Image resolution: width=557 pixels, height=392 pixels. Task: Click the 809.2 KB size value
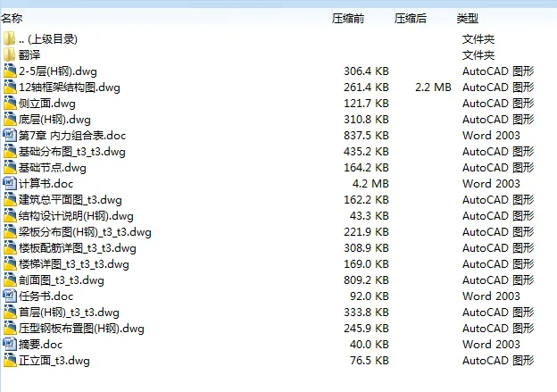366,280
